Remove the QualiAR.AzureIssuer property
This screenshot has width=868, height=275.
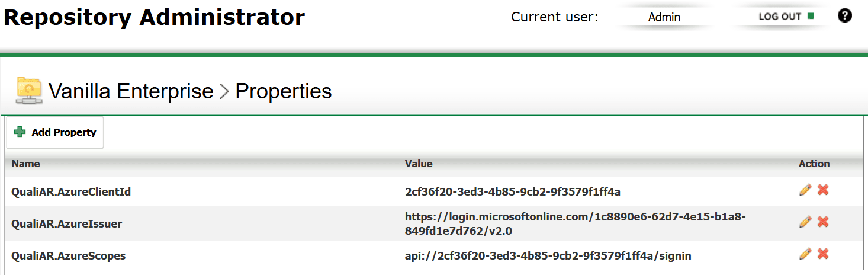(822, 222)
